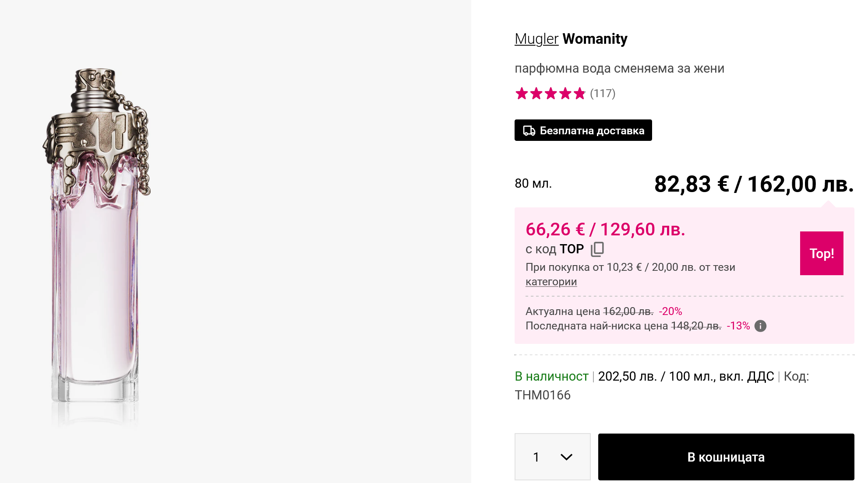
Task: Click the delivery truck icon
Action: coord(529,131)
